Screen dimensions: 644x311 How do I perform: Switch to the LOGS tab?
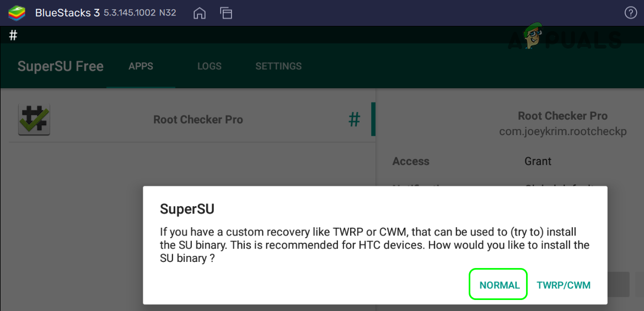[210, 66]
